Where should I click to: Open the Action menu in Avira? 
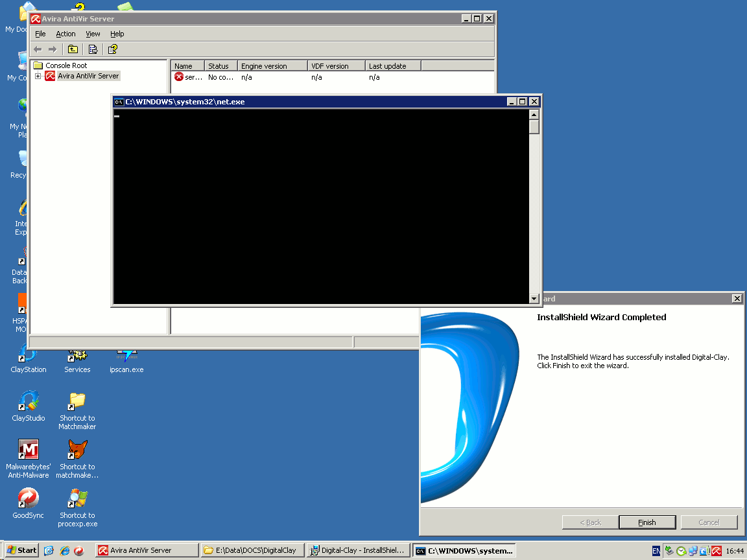(65, 34)
